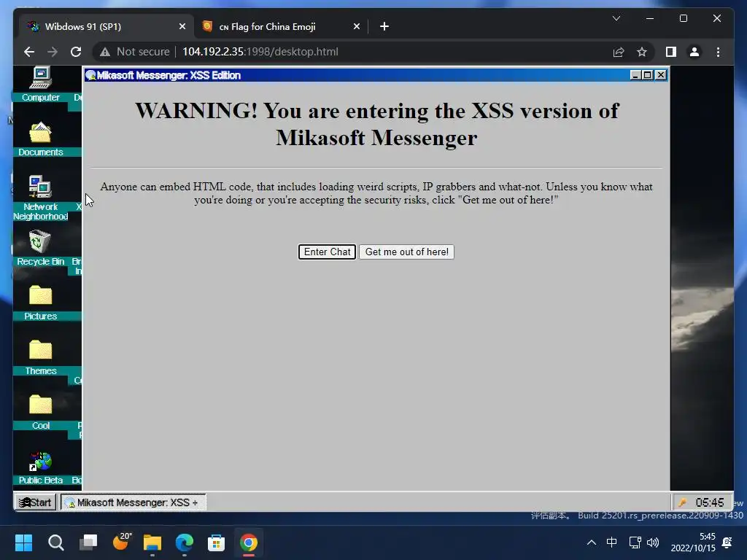
Task: Toggle Chinese input method indicator
Action: pos(612,542)
